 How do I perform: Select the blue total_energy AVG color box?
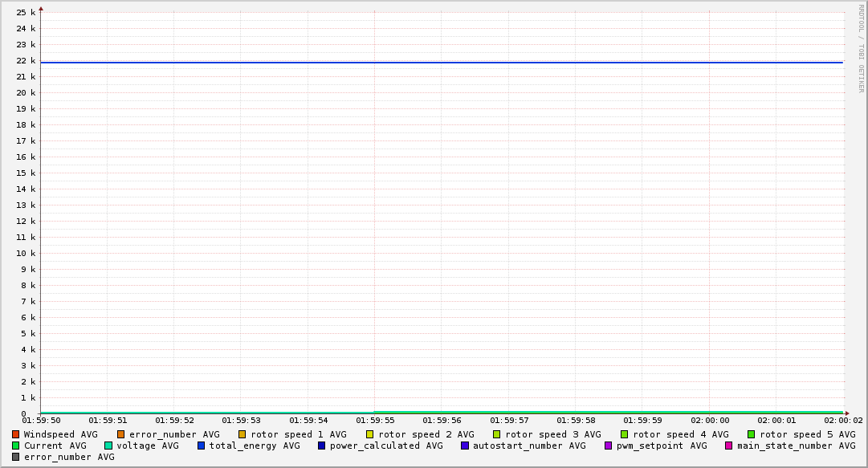(x=202, y=446)
